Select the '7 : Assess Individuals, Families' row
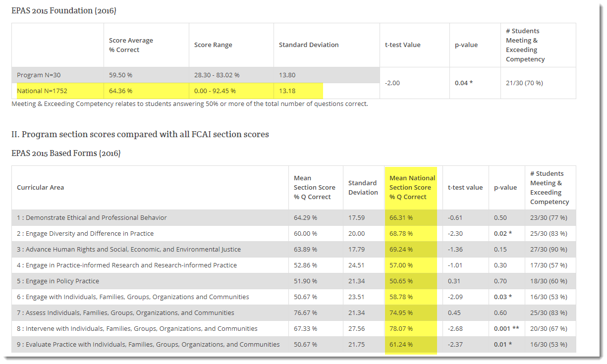This screenshot has width=607, height=364. click(294, 312)
